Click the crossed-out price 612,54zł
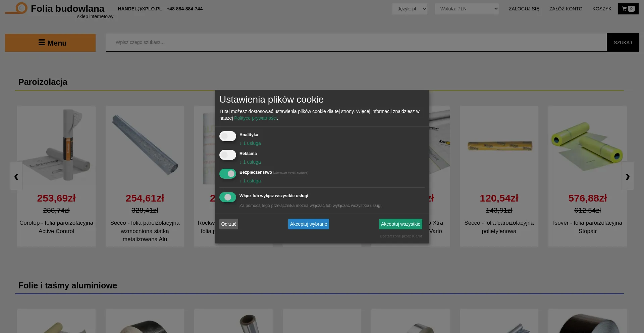Image resolution: width=644 pixels, height=333 pixels. coord(588,210)
